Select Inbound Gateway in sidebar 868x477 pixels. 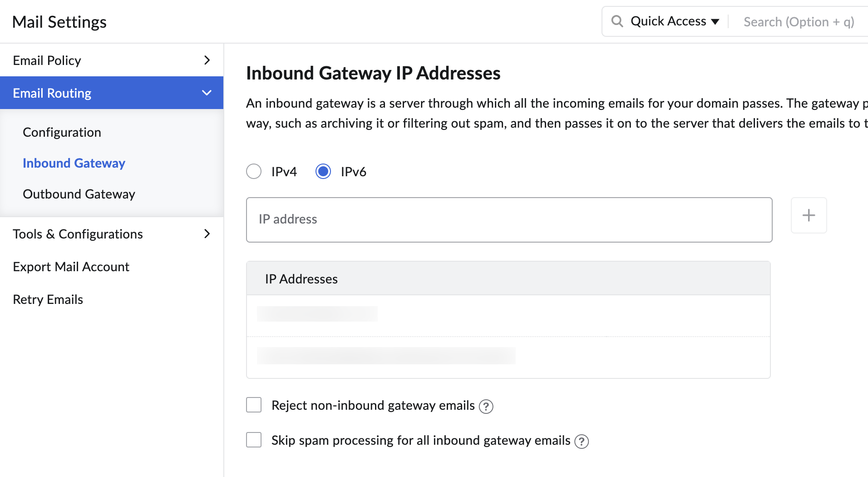(74, 163)
